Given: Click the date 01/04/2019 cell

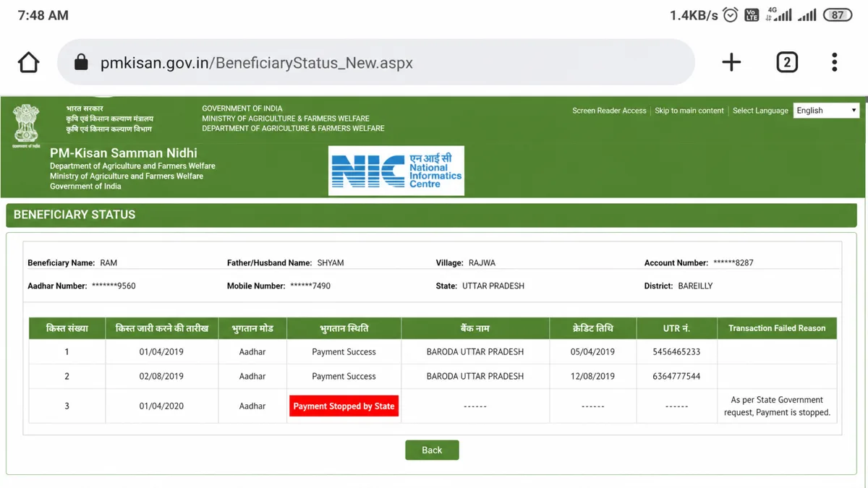Looking at the screenshot, I should coord(161,352).
